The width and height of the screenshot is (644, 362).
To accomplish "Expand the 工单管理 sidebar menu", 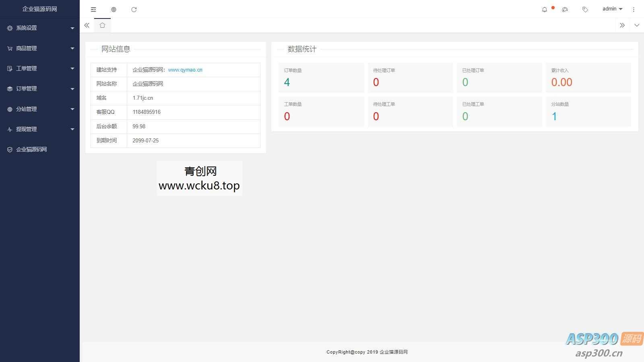I will coord(40,68).
